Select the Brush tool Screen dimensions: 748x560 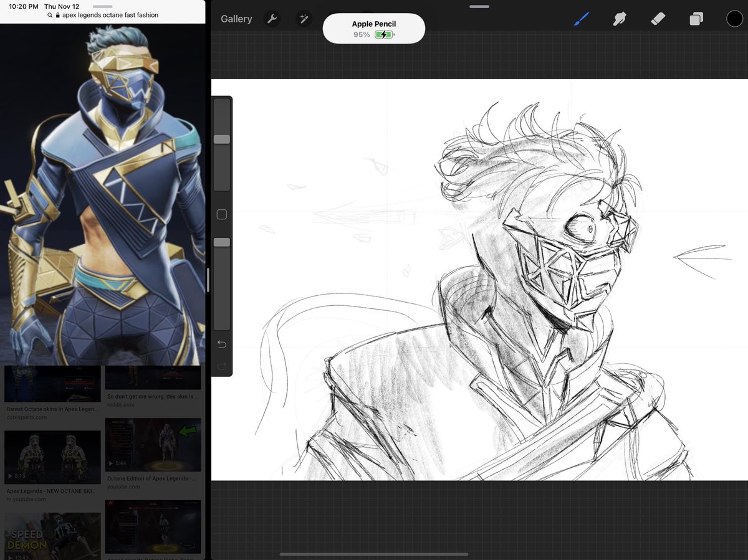click(x=582, y=19)
